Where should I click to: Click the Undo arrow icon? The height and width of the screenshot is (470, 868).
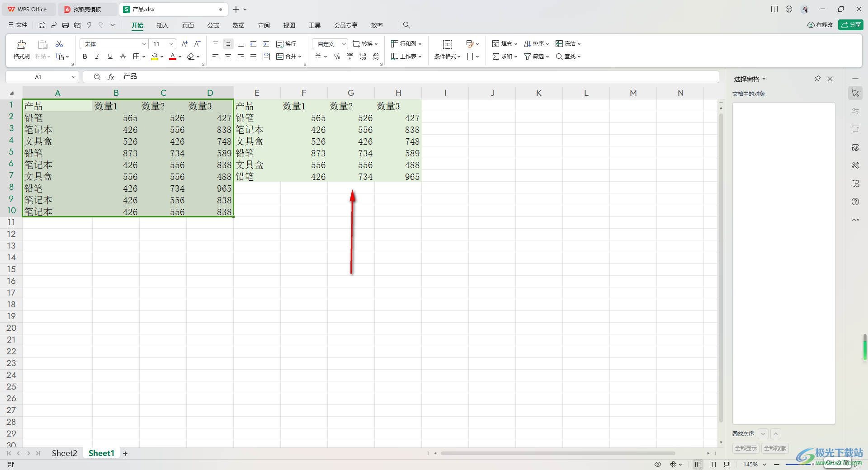[x=89, y=25]
